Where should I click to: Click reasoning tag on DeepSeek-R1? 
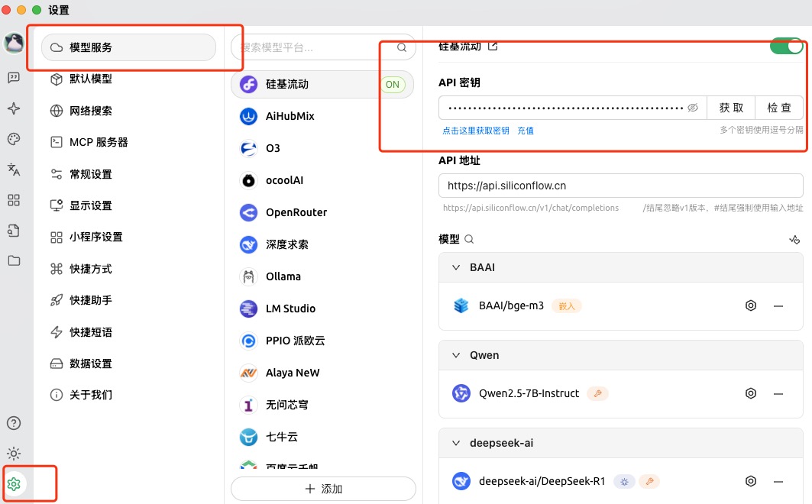pyautogui.click(x=625, y=482)
